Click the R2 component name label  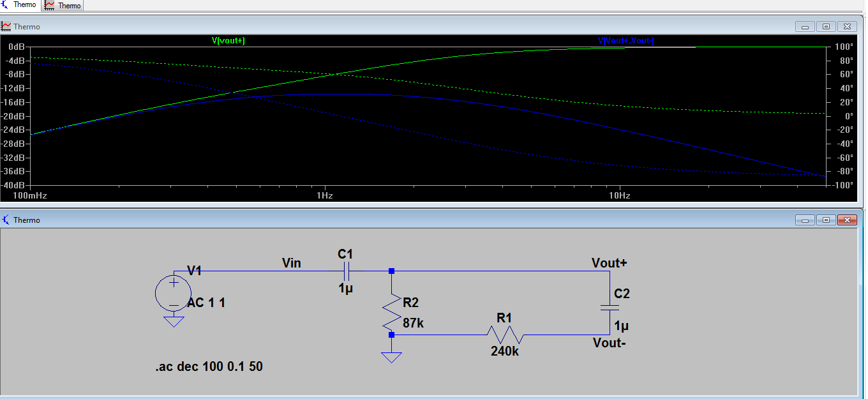(411, 302)
